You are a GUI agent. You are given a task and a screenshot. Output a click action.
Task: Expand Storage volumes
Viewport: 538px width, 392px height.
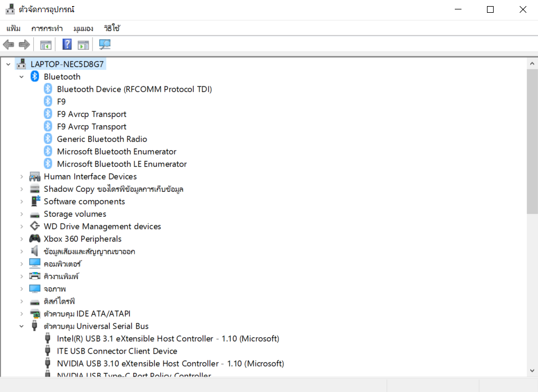click(22, 214)
